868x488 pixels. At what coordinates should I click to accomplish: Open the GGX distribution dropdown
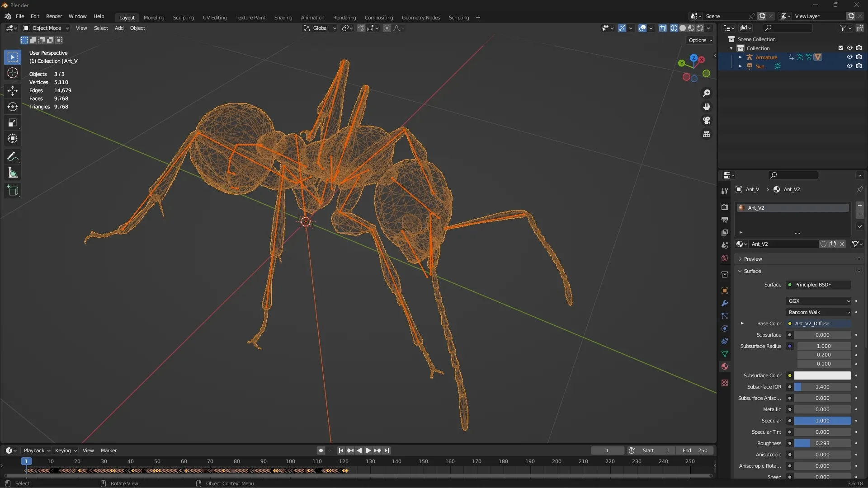click(x=819, y=301)
